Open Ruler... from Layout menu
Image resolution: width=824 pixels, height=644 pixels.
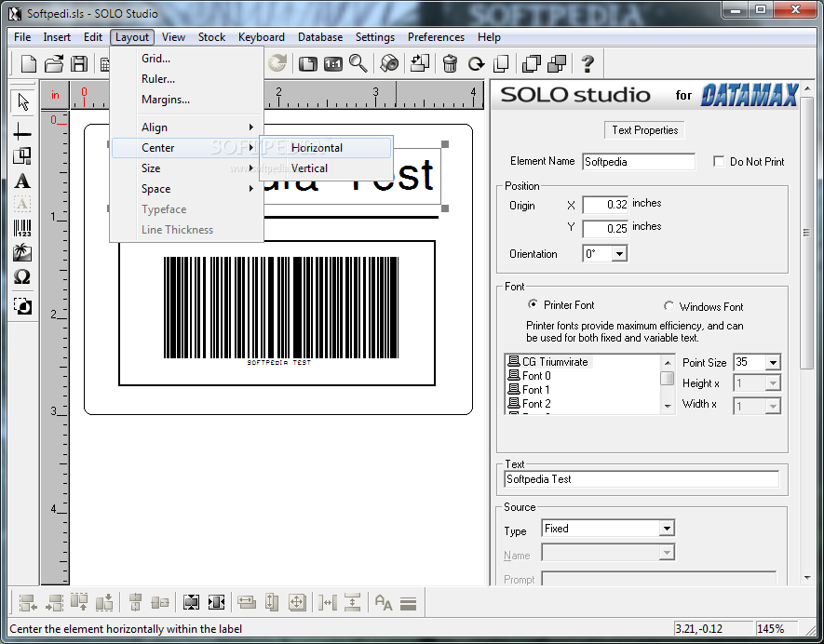click(x=187, y=79)
